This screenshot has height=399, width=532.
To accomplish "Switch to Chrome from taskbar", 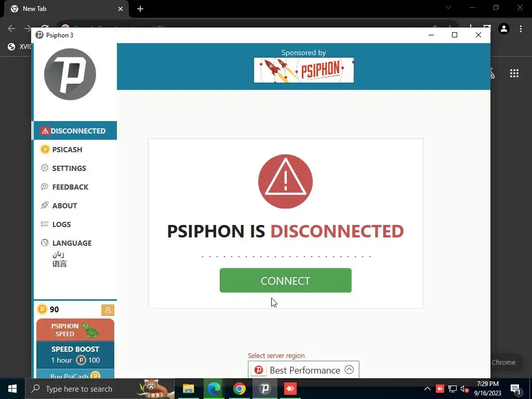I will pyautogui.click(x=239, y=389).
